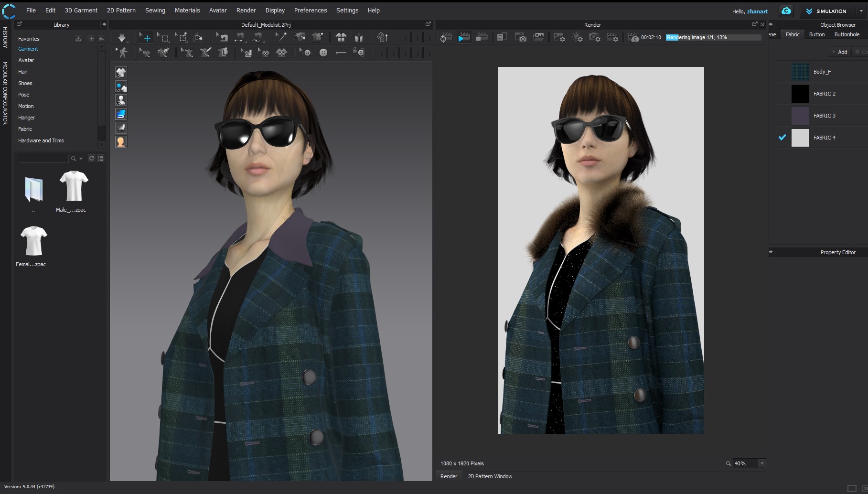Viewport: 868px width, 494px height.
Task: Click the Save Image camera icon in Render toolbar
Action: tap(521, 38)
